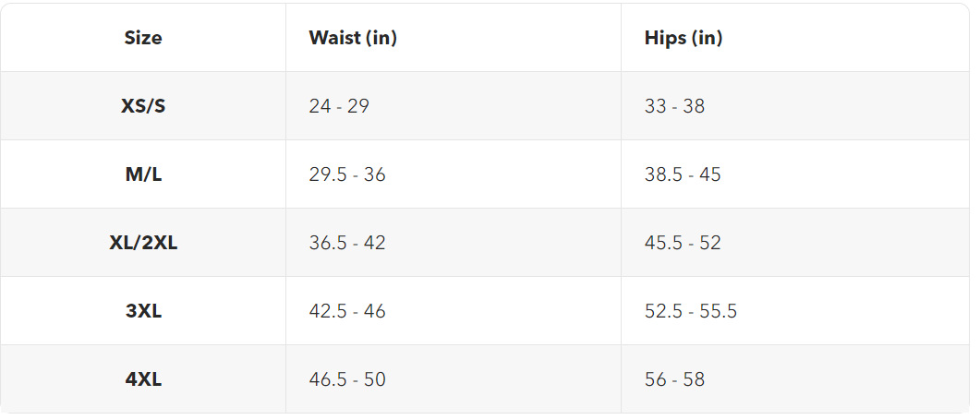Click hips value 52.5 - 55.5

[x=691, y=311]
